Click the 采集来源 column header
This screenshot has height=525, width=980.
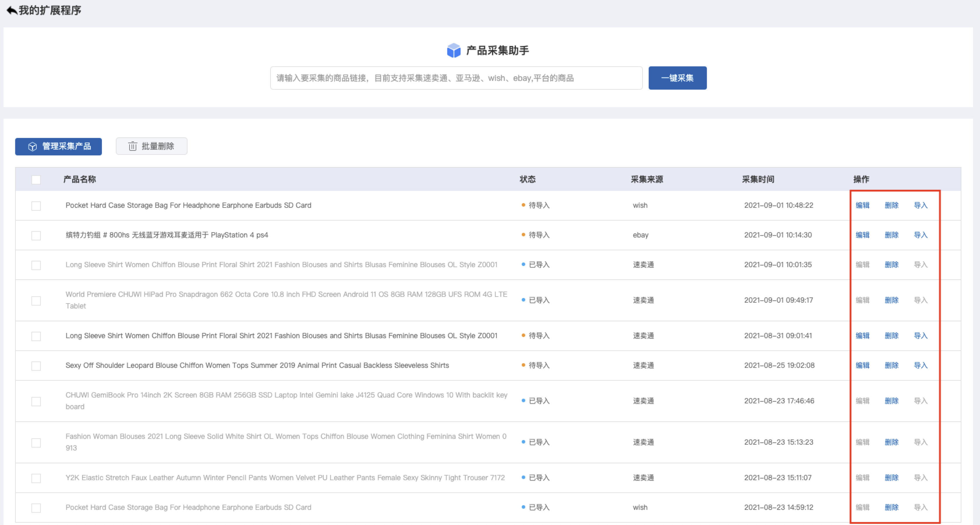tap(647, 180)
